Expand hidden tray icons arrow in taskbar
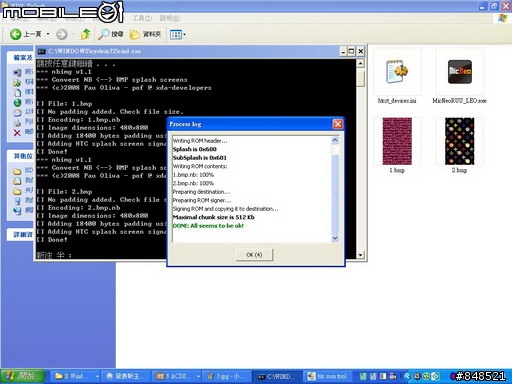512x384 pixels. pyautogui.click(x=407, y=376)
